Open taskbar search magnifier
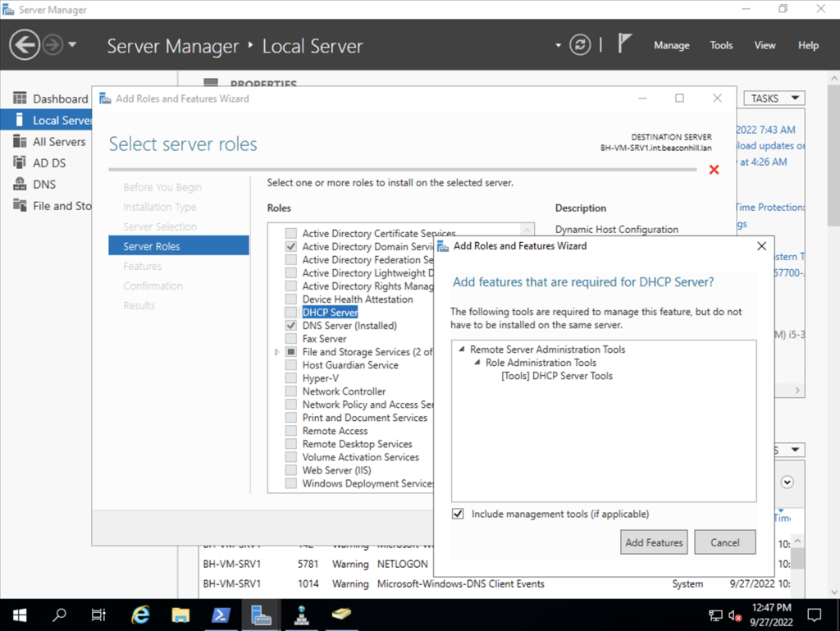 point(59,615)
